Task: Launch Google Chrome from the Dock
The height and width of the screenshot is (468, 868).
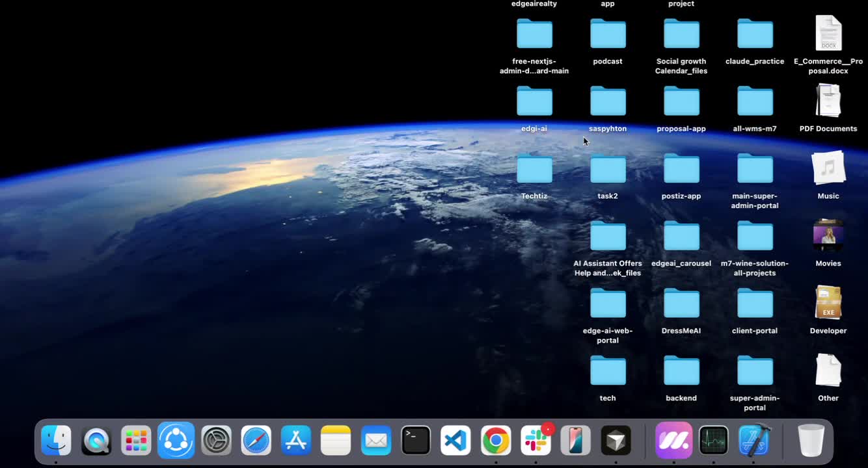Action: point(496,441)
